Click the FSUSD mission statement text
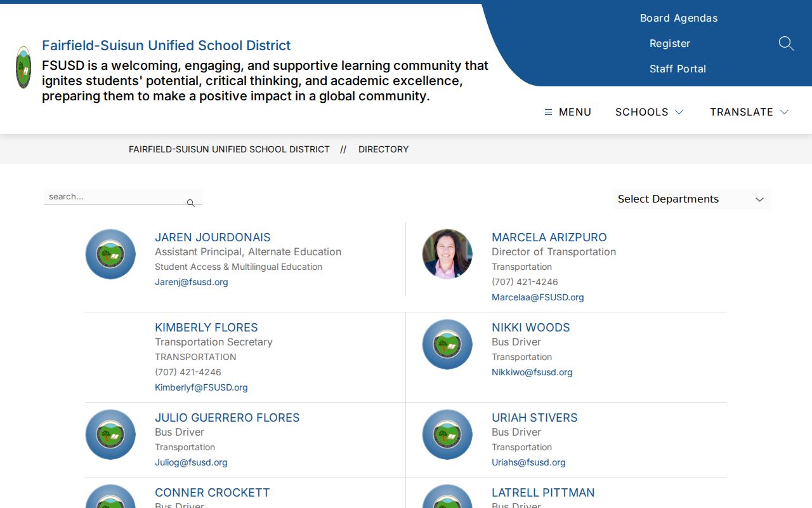The image size is (812, 508). coord(265,81)
